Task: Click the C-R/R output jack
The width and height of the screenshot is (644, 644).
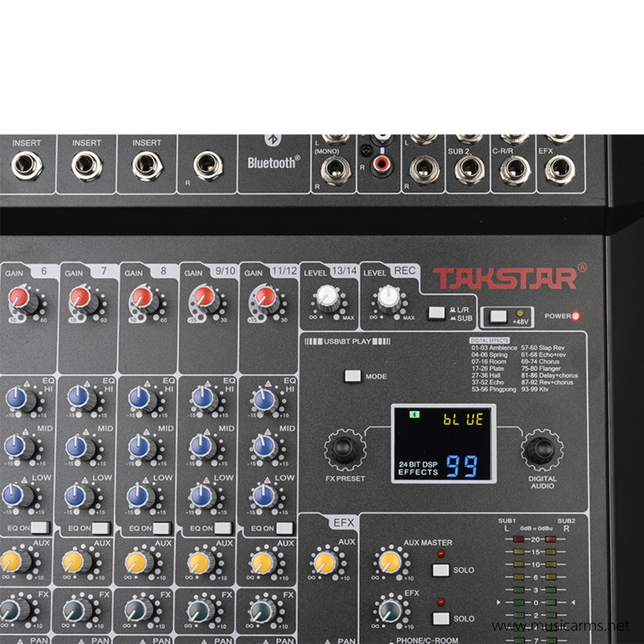Action: pos(514,171)
